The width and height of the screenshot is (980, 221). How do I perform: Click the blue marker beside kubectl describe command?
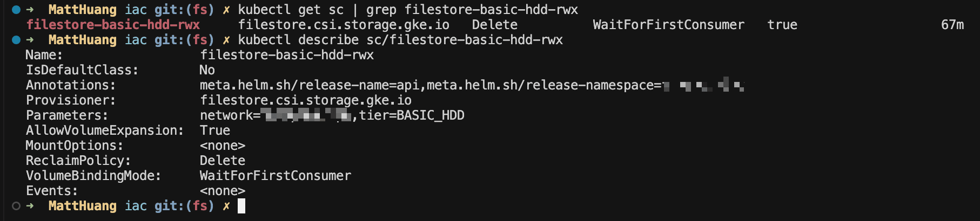click(x=16, y=39)
